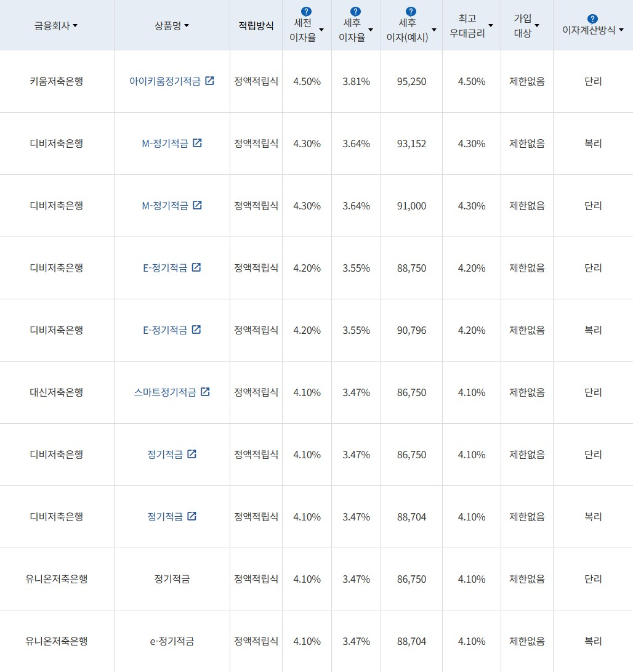
Task: Sort by 금융회사 column arrow
Action: (x=75, y=26)
